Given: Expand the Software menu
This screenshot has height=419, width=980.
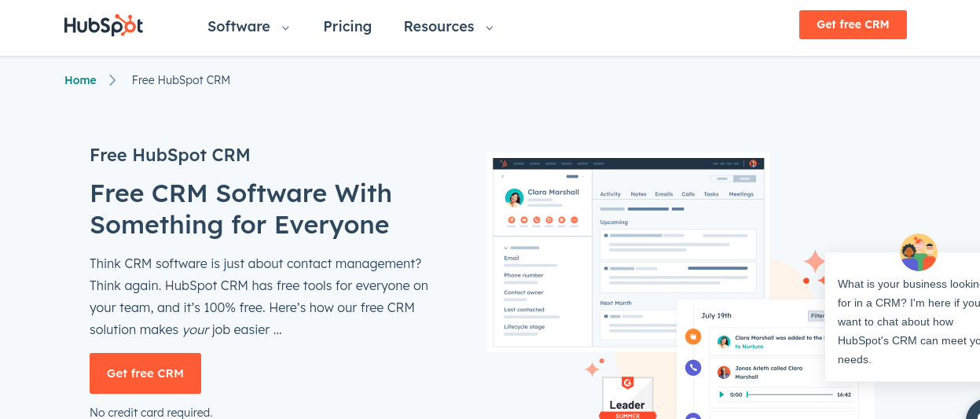Looking at the screenshot, I should (x=248, y=27).
